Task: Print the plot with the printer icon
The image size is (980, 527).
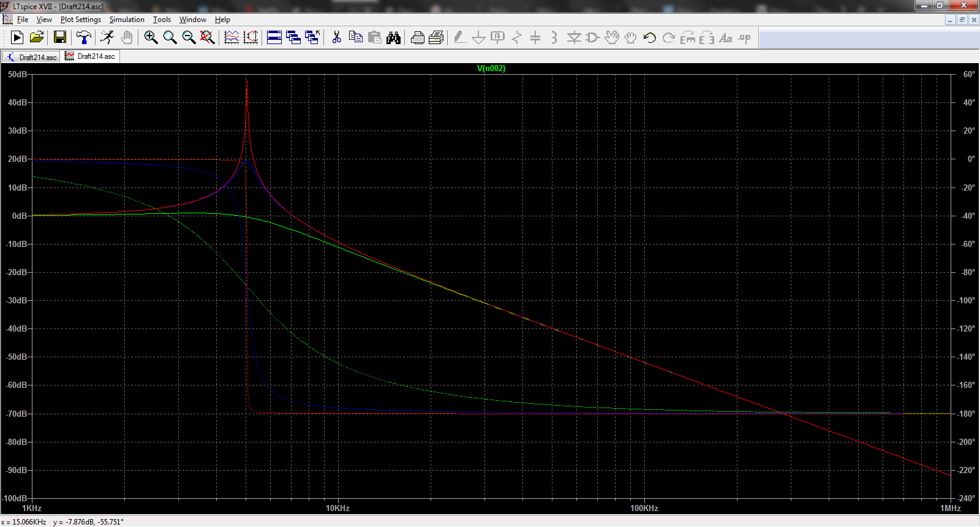Action: pos(417,37)
